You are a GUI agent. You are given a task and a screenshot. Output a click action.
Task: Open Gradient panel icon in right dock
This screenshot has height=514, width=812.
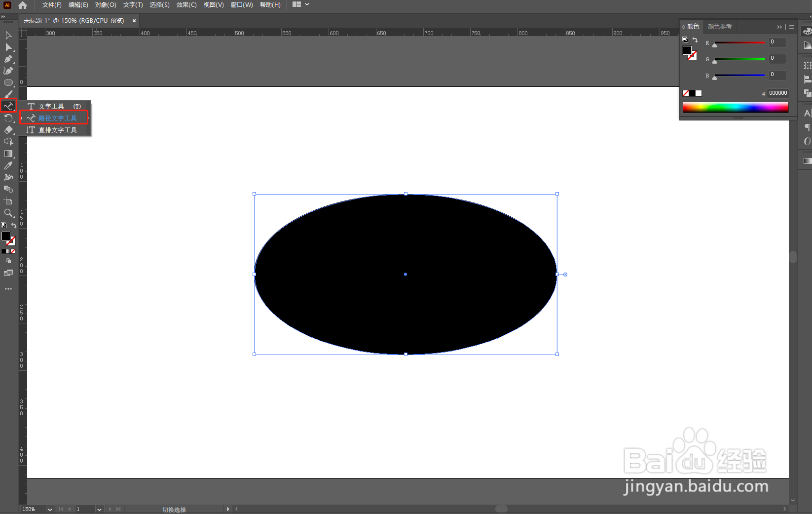[x=807, y=161]
